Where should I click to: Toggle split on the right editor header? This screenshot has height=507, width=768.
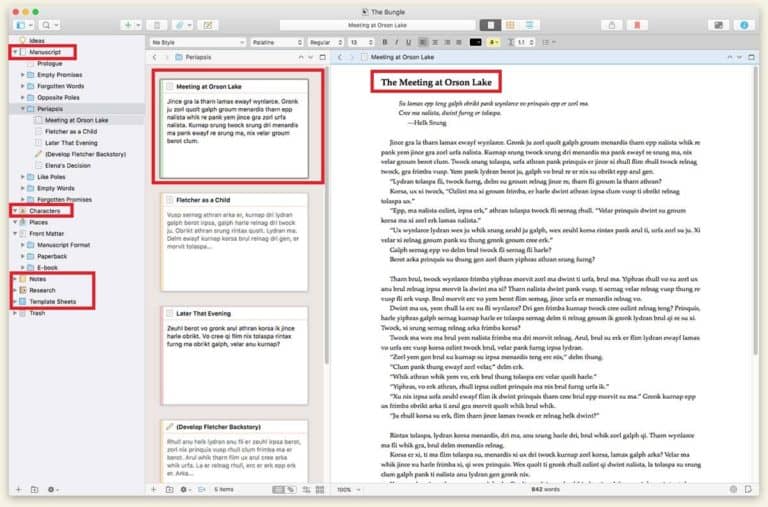pyautogui.click(x=751, y=57)
